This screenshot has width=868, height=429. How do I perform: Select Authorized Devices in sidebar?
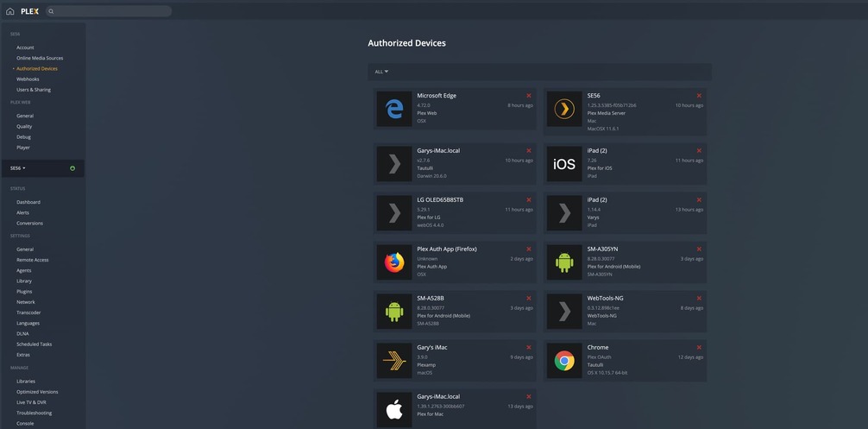pos(37,69)
